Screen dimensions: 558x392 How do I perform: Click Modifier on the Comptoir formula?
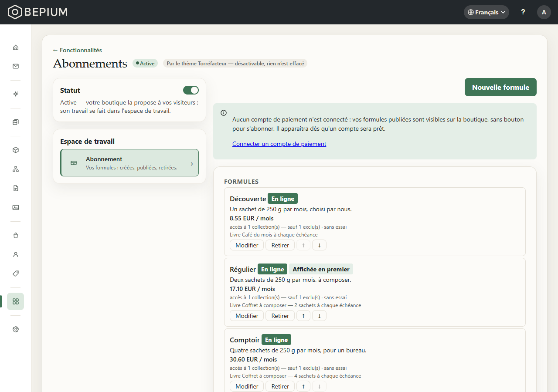247,386
